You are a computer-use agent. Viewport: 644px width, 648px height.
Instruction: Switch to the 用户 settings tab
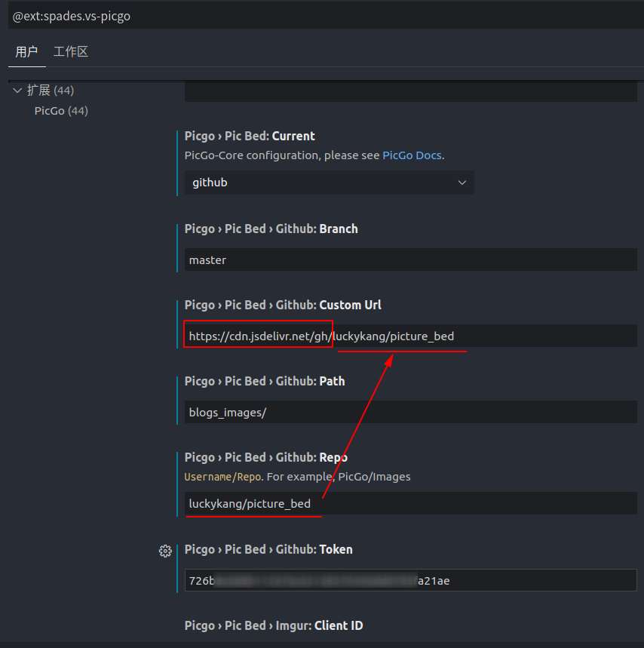pos(26,51)
